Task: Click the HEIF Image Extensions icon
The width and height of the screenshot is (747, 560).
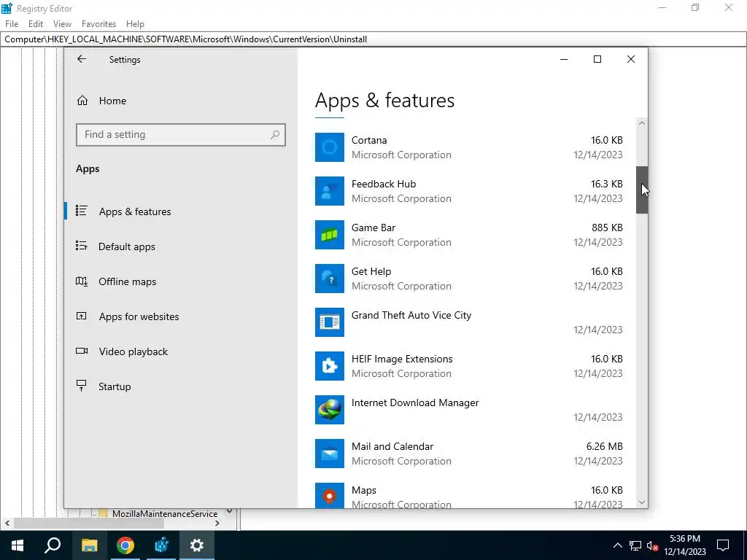Action: pos(329,366)
